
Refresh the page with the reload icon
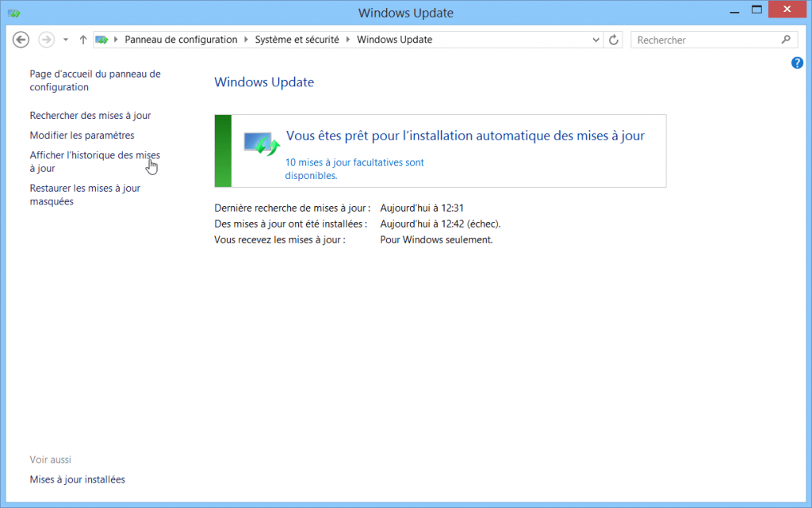pos(614,40)
